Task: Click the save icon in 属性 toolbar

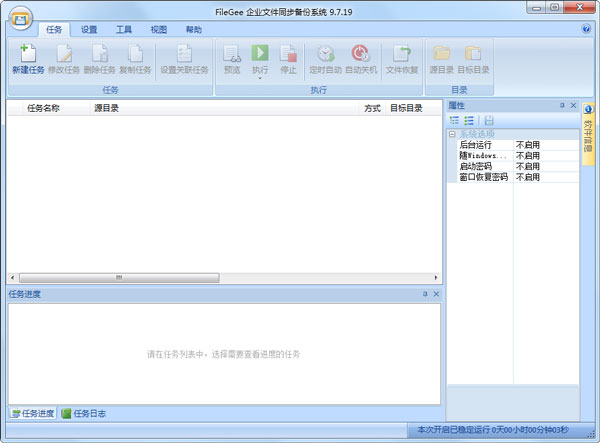Action: (x=489, y=121)
